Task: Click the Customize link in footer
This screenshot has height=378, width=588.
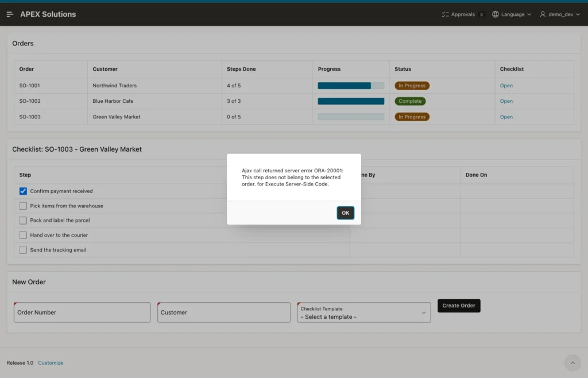Action: click(x=51, y=362)
